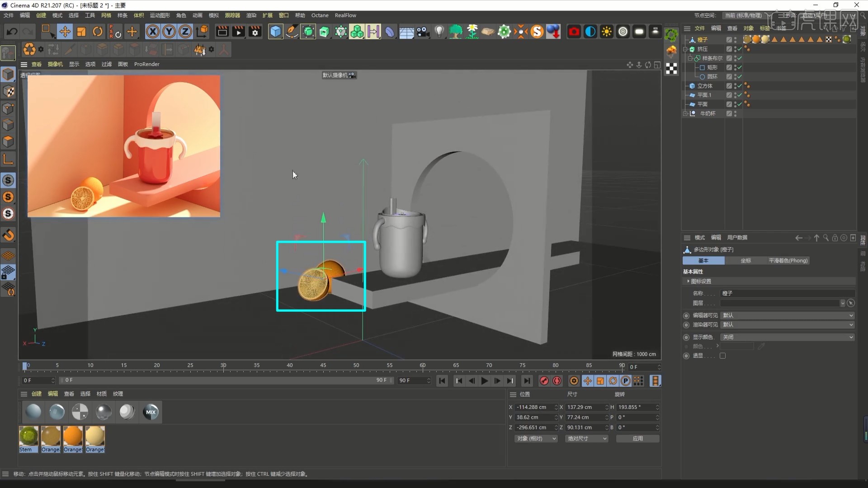
Task: Click Render to Picture Viewer icon
Action: click(238, 31)
